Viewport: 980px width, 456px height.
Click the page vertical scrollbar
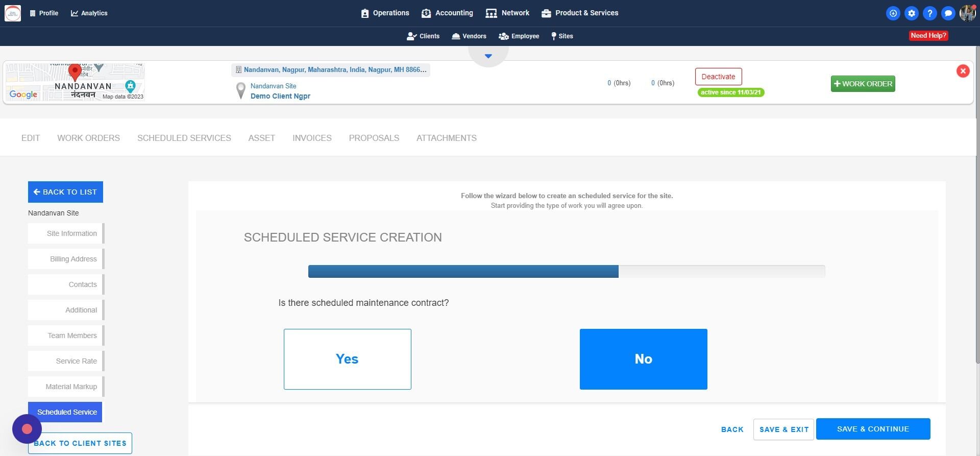coord(977,204)
